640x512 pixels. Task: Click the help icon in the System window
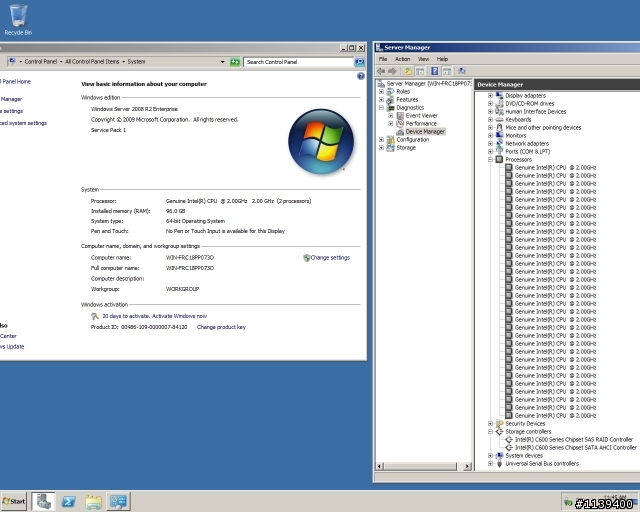point(360,76)
